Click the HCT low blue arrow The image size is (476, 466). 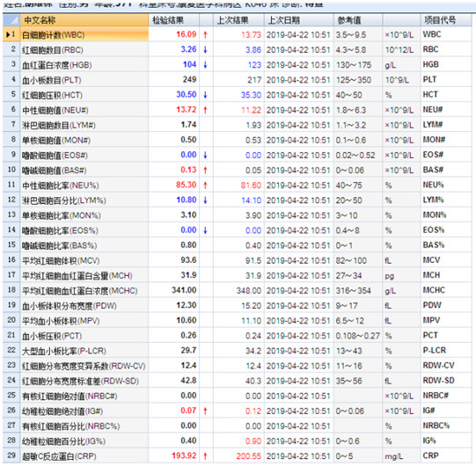click(206, 95)
